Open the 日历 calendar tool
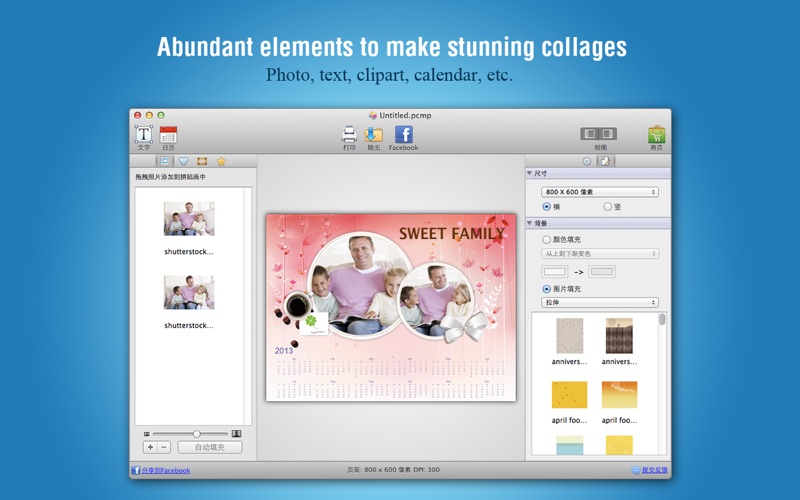Screen dimensions: 800x500 168,135
